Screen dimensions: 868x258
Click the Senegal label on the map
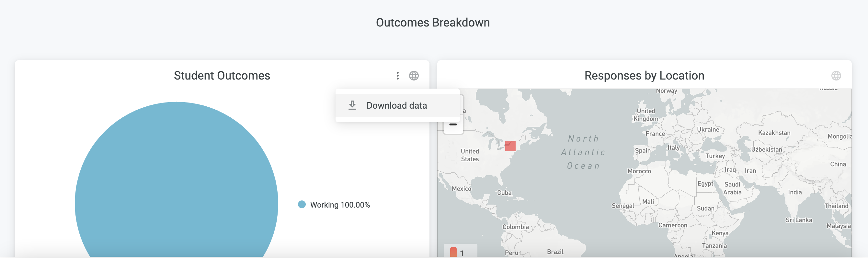click(623, 206)
